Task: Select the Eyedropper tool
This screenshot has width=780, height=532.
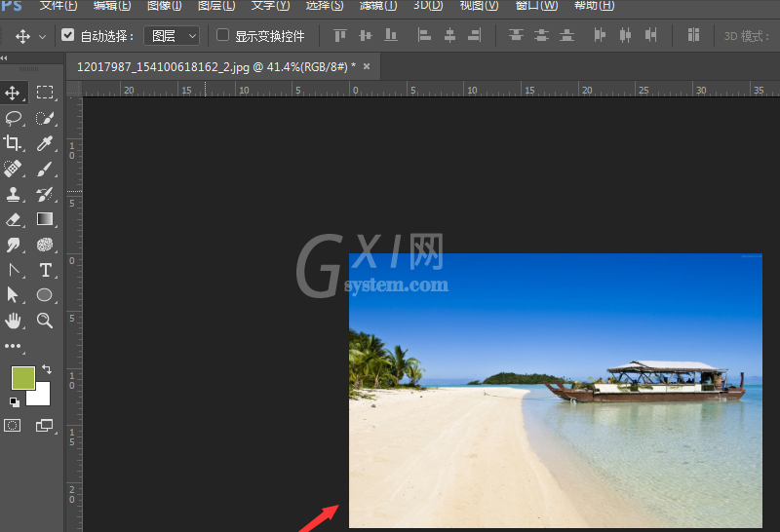Action: (45, 143)
